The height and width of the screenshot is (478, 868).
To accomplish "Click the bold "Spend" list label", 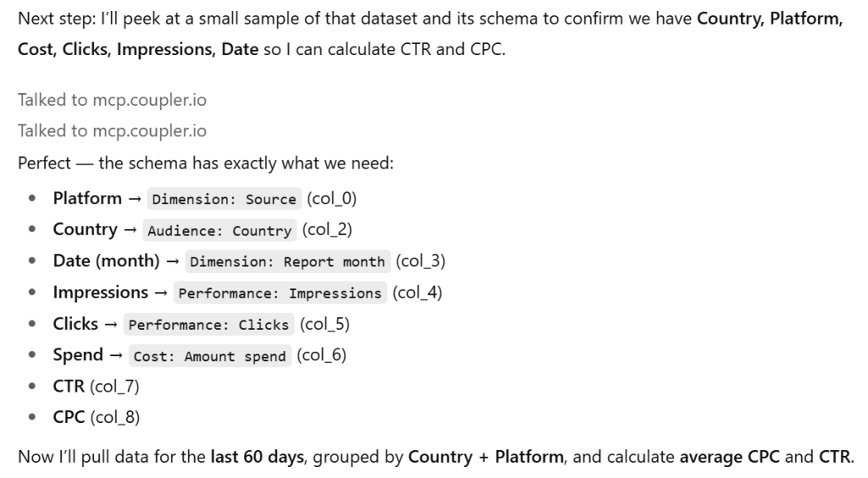I will click(78, 355).
